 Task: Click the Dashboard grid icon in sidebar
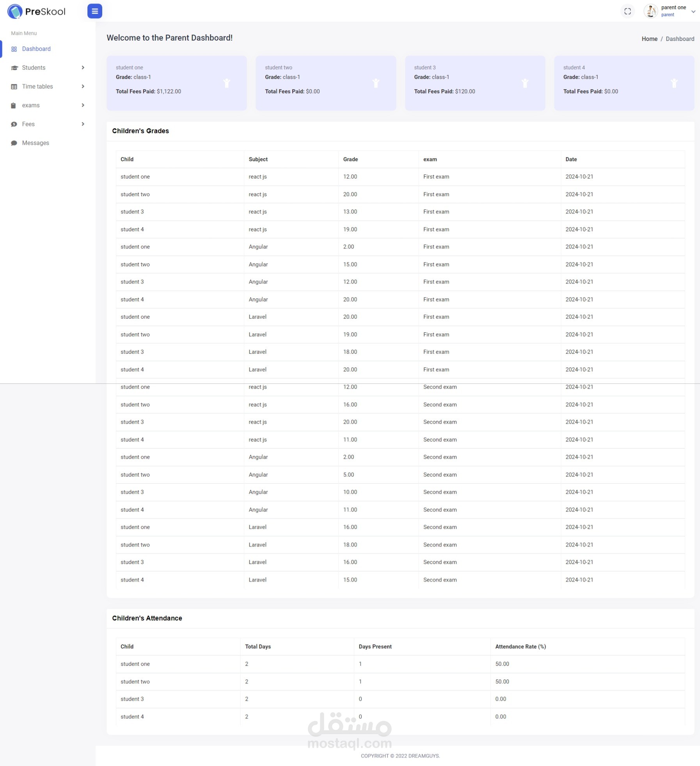[x=14, y=49]
